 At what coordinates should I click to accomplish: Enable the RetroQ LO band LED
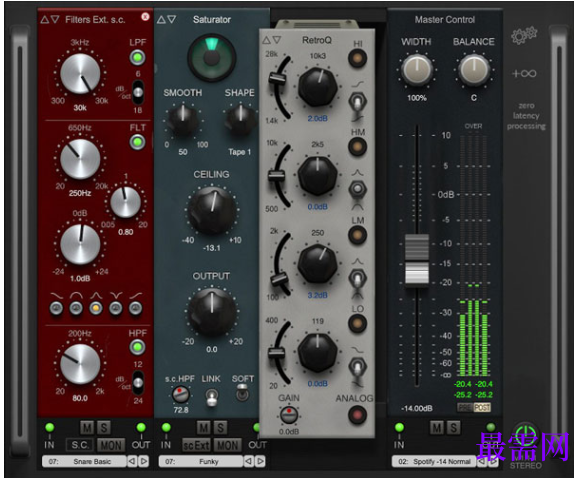pyautogui.click(x=357, y=323)
